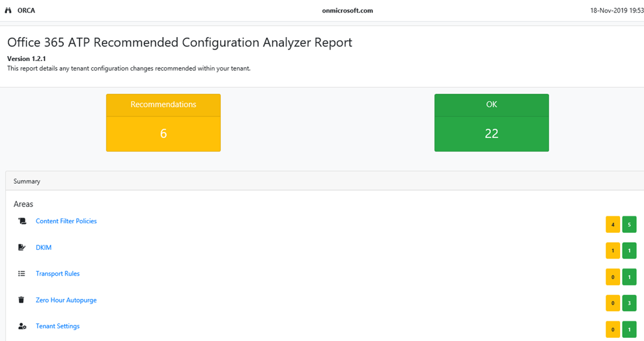
Task: Click the ORCA binoculars icon
Action: point(8,11)
